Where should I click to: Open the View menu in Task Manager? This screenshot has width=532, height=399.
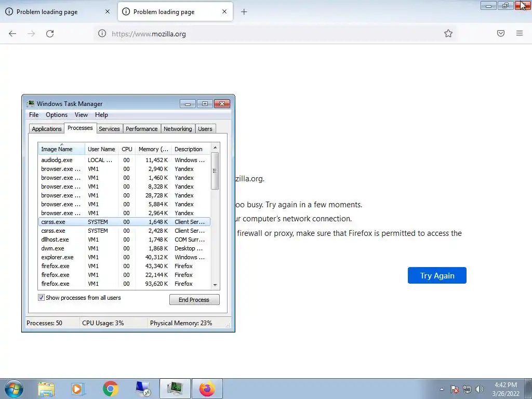click(x=81, y=115)
